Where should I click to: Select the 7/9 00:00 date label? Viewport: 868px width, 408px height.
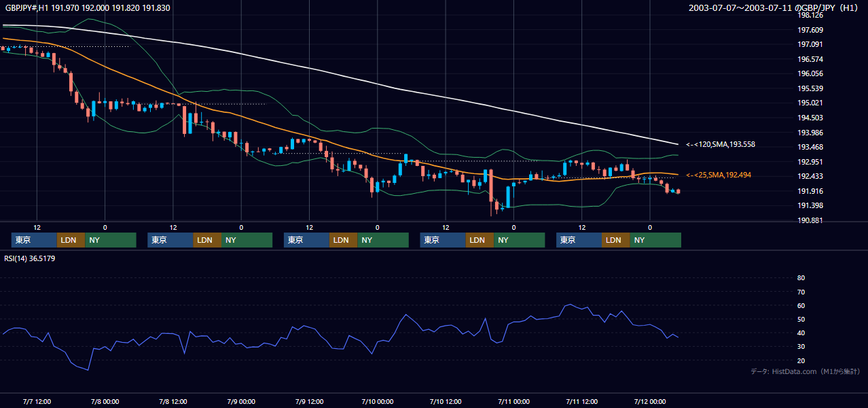point(240,401)
